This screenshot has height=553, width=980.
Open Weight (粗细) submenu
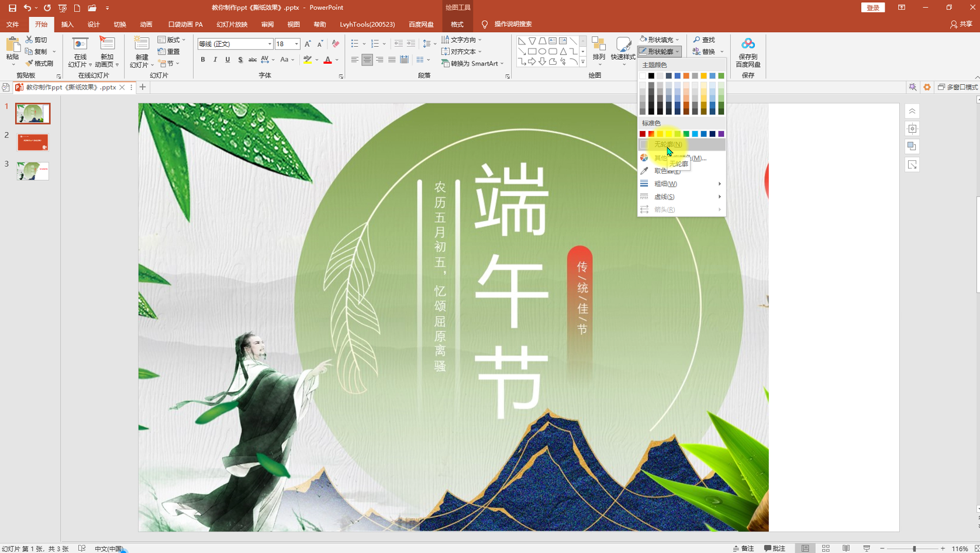pyautogui.click(x=682, y=184)
